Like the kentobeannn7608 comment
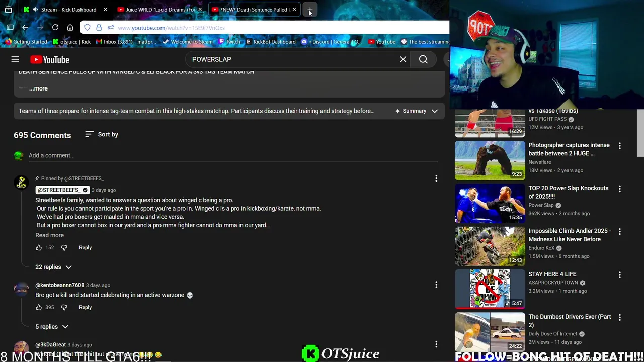Viewport: 644px width, 362px height. [x=39, y=307]
